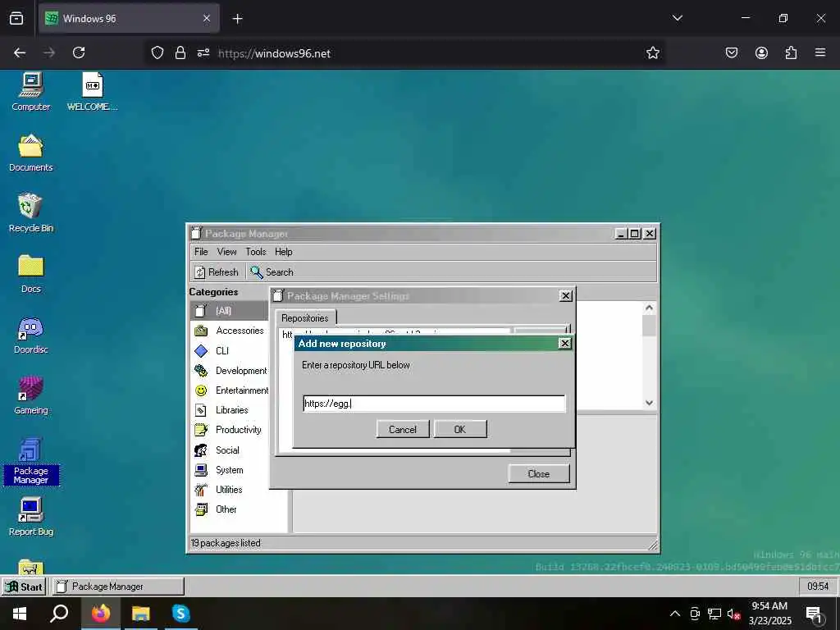Screen dimensions: 840x630
Task: Click the Search toolbar button
Action: (272, 272)
